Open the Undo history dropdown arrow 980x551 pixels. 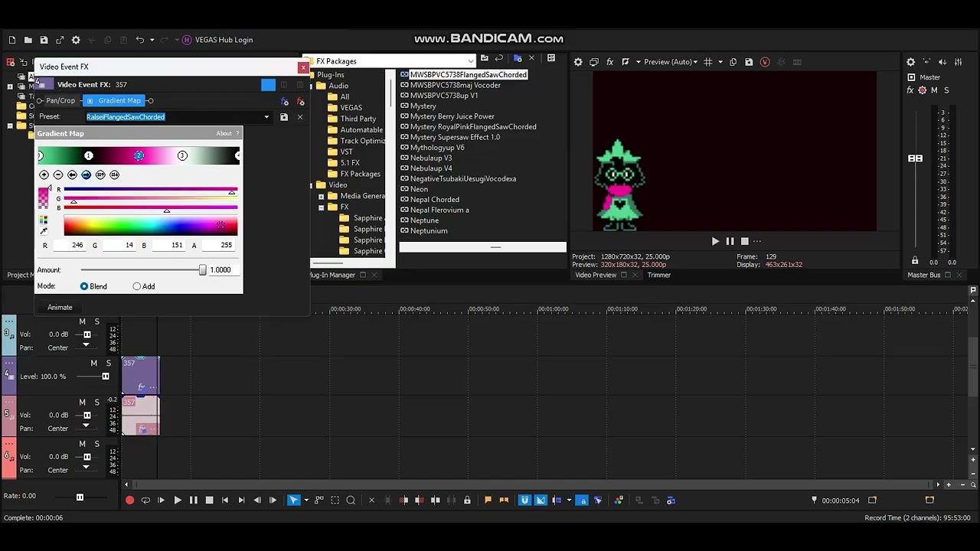tap(152, 40)
